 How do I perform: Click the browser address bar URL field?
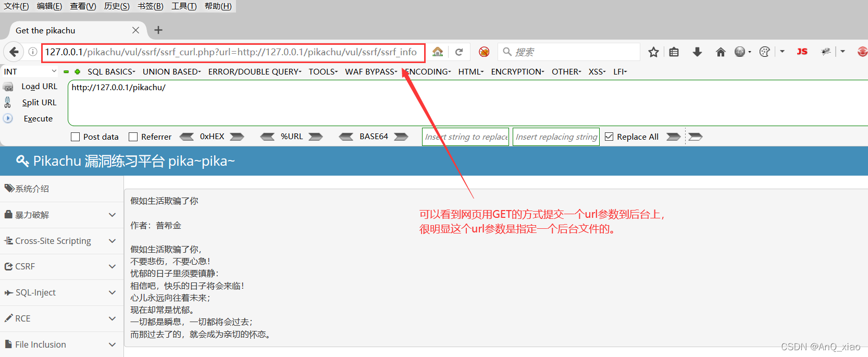(x=233, y=52)
